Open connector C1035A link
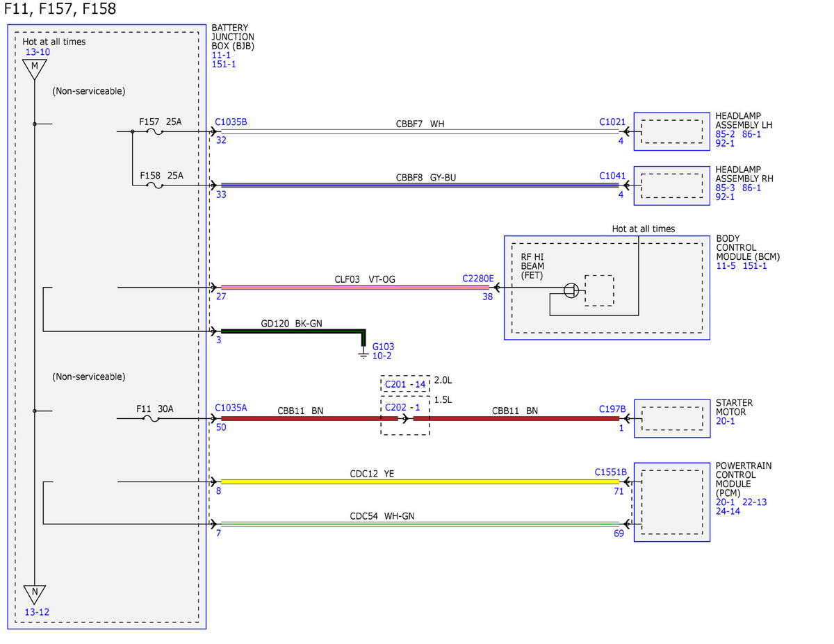This screenshot has height=644, width=834. [231, 408]
